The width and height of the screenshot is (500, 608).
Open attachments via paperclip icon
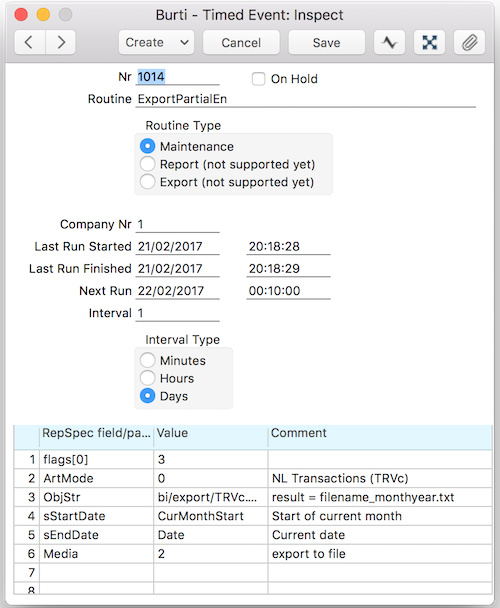pyautogui.click(x=469, y=42)
